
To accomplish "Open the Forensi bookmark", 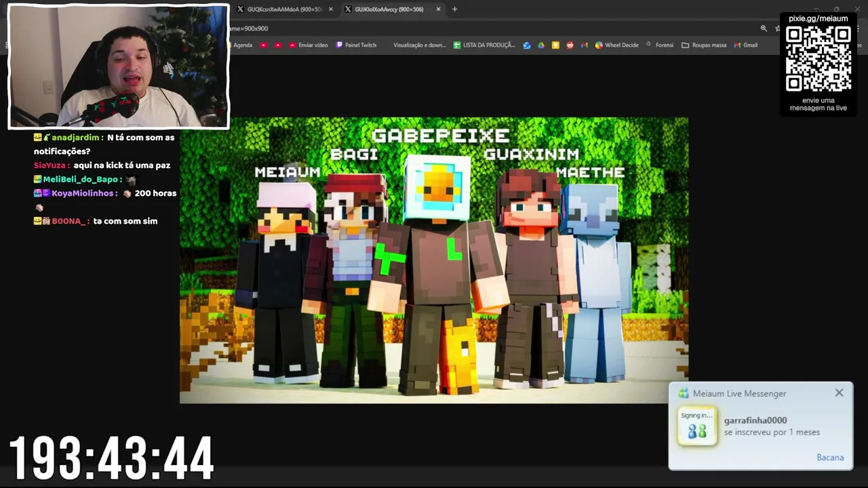I will 659,45.
